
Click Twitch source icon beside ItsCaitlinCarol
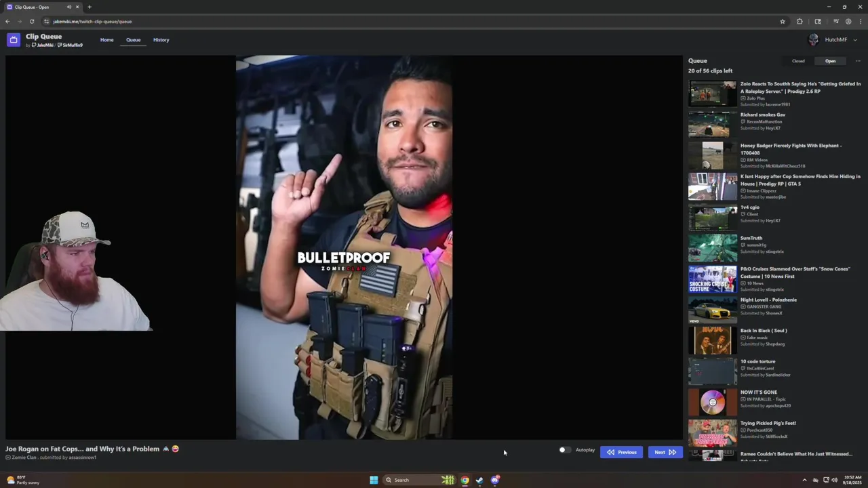tap(743, 369)
